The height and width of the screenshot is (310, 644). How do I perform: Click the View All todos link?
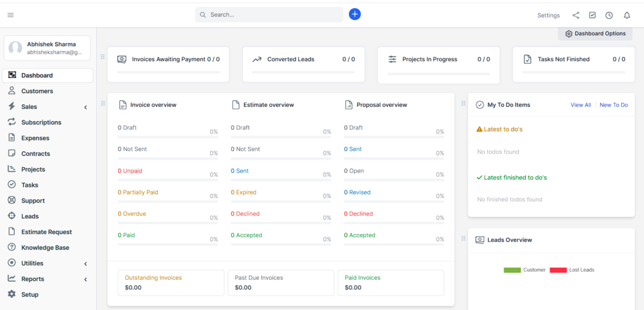point(580,105)
